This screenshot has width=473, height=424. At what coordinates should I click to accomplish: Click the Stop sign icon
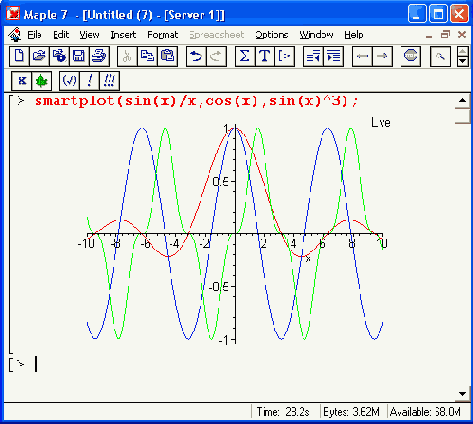pos(410,56)
